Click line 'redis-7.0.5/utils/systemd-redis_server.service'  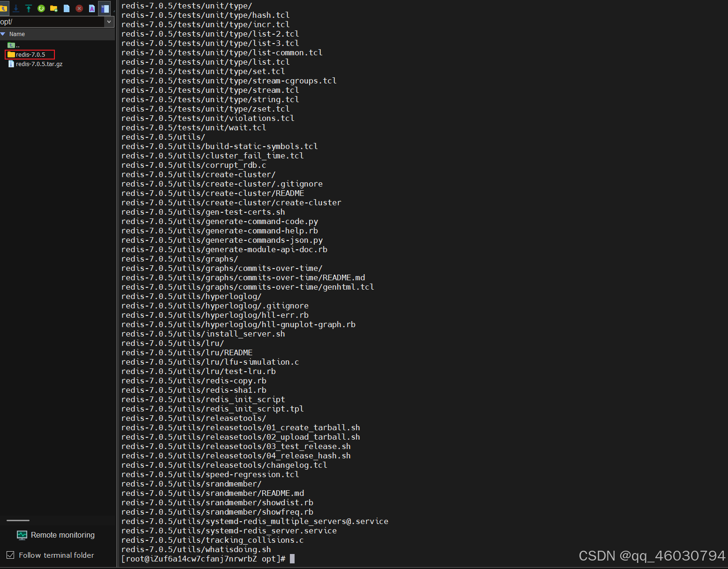(229, 531)
